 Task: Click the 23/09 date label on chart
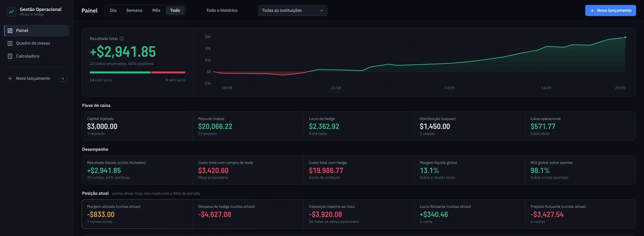click(620, 88)
